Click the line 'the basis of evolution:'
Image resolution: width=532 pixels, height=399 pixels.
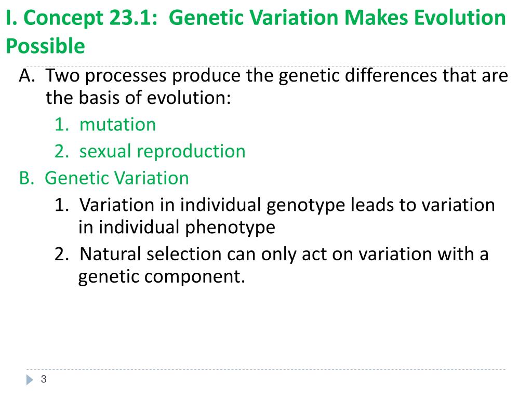pyautogui.click(x=138, y=98)
